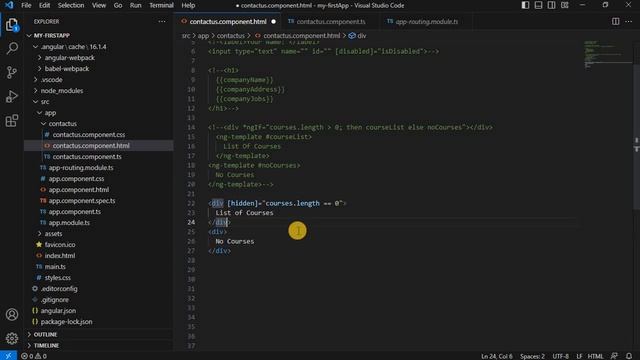Open package-lock.json file
Screen dimensions: 640x360
point(66,322)
